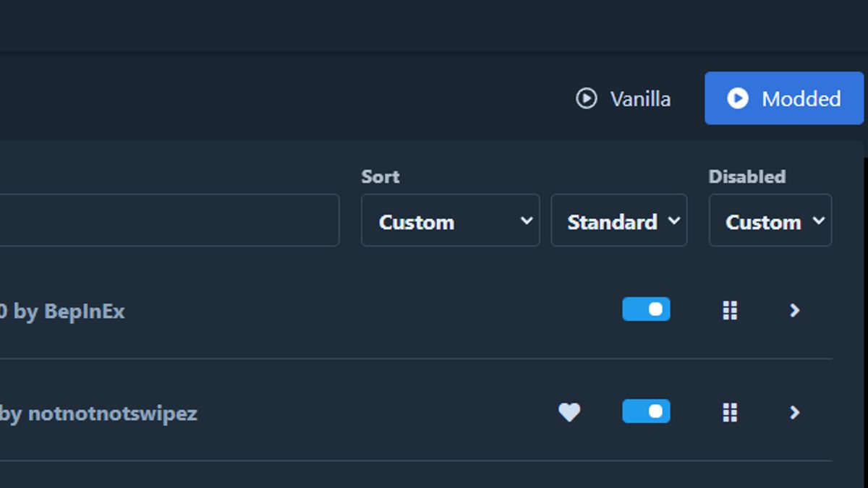Image resolution: width=868 pixels, height=488 pixels.
Task: Click the drag handle grid for BepInEx mod
Action: 730,310
